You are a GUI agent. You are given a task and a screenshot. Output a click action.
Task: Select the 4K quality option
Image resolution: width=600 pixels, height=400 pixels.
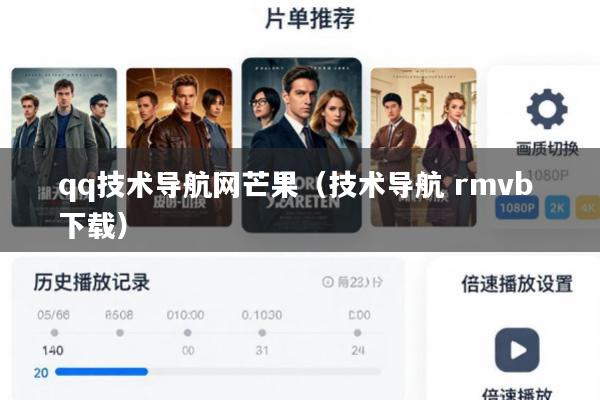[588, 207]
